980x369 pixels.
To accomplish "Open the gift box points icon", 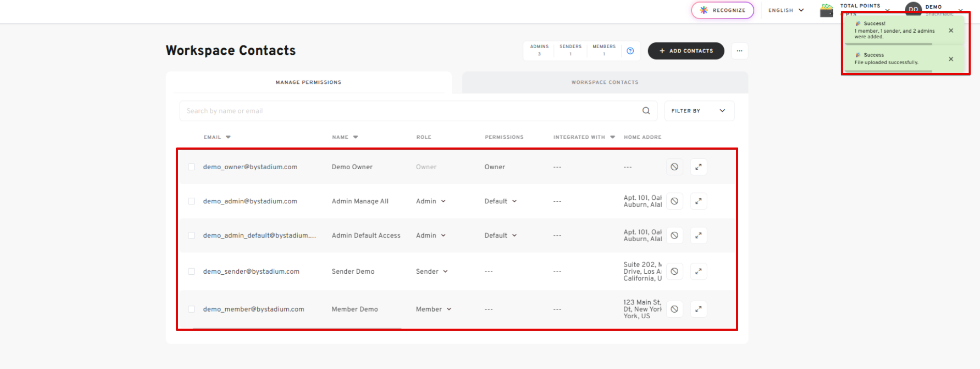I will point(826,10).
